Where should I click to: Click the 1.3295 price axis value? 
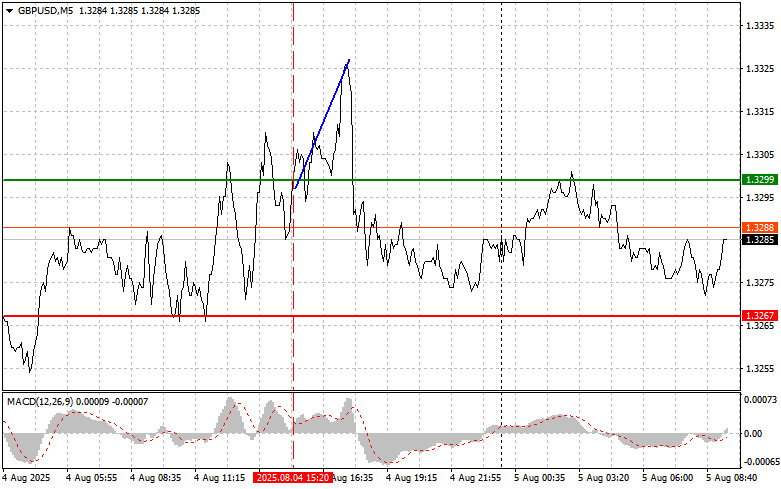(x=760, y=198)
